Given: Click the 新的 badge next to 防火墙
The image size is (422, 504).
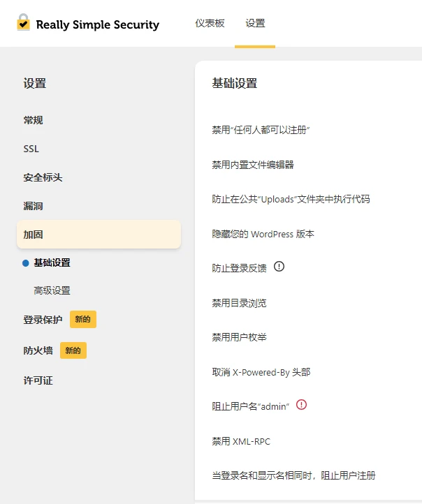Looking at the screenshot, I should (73, 350).
